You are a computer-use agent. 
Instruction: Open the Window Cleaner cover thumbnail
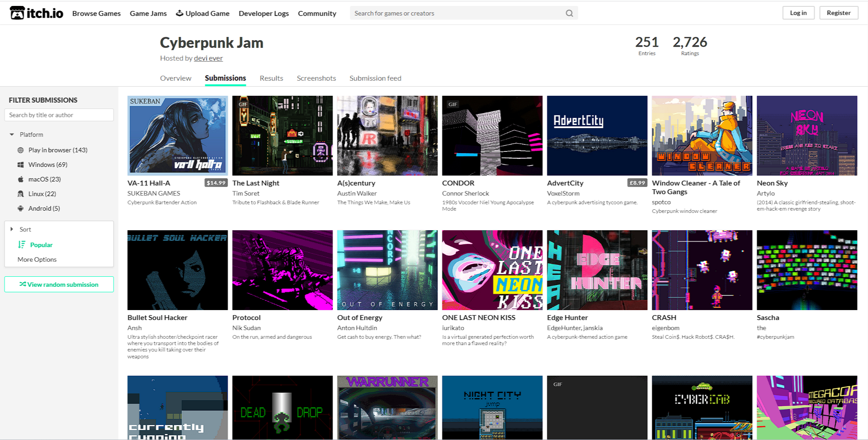(702, 135)
